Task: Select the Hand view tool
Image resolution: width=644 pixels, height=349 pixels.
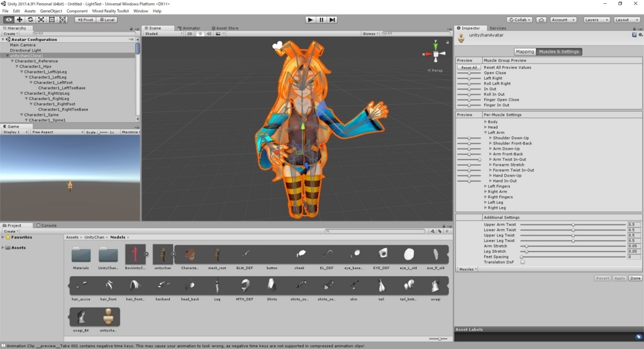Action: pyautogui.click(x=9, y=19)
